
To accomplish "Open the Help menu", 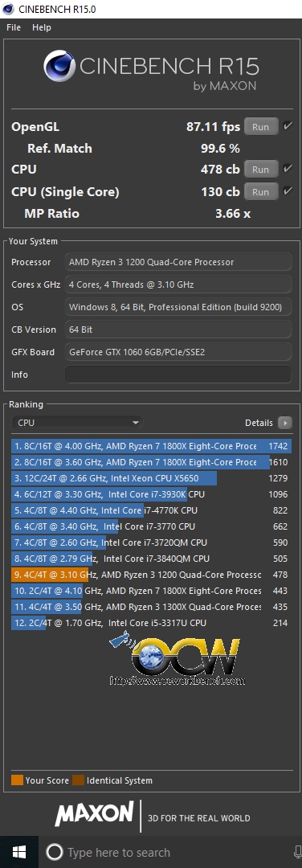I will click(x=42, y=27).
